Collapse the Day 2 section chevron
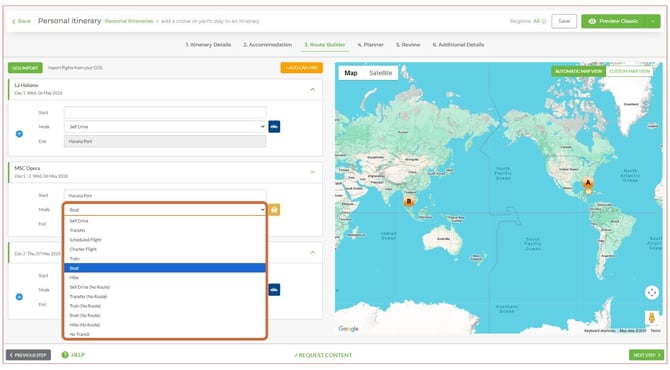The width and height of the screenshot is (670, 370). coord(312,253)
